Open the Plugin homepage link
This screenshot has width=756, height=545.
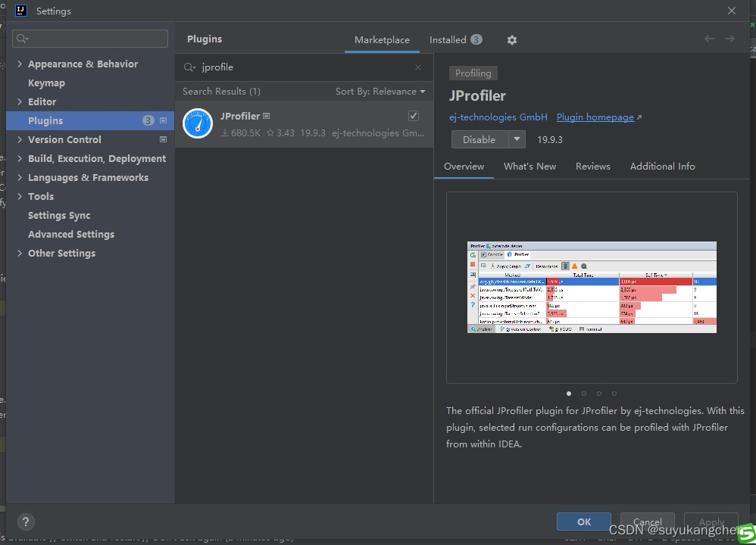pyautogui.click(x=595, y=117)
